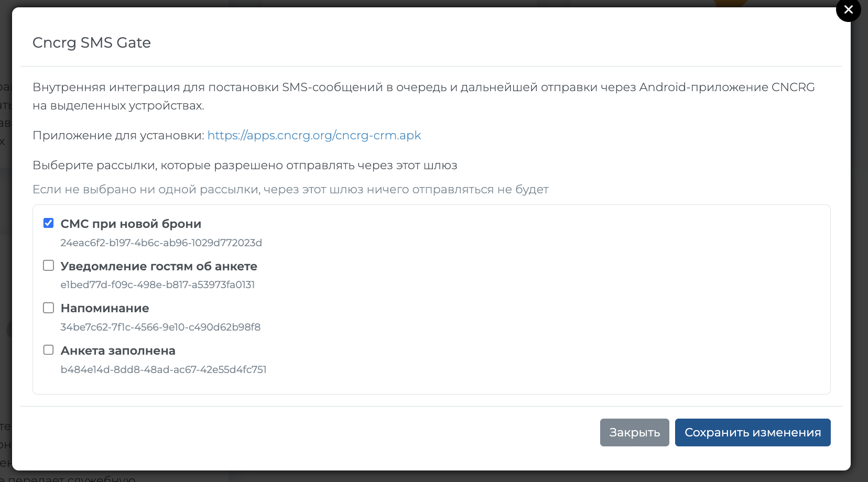Select ID 34be7c62-7f1c-4566-9e10-c490d62b98f8 text

coord(160,327)
